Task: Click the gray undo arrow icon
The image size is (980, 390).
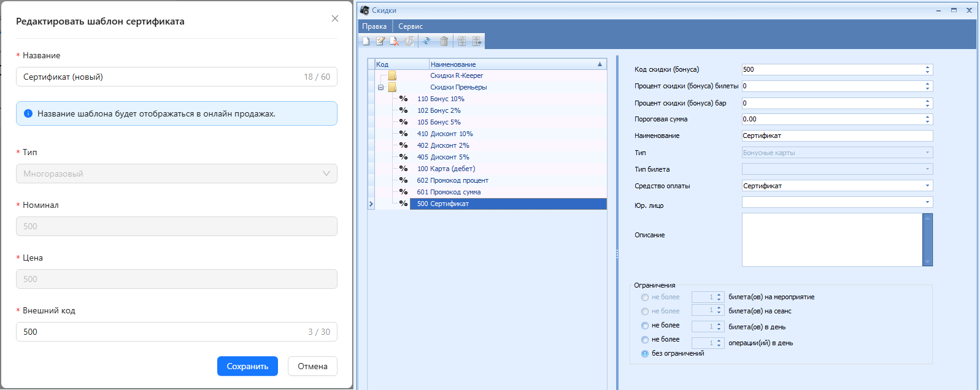Action: (409, 42)
